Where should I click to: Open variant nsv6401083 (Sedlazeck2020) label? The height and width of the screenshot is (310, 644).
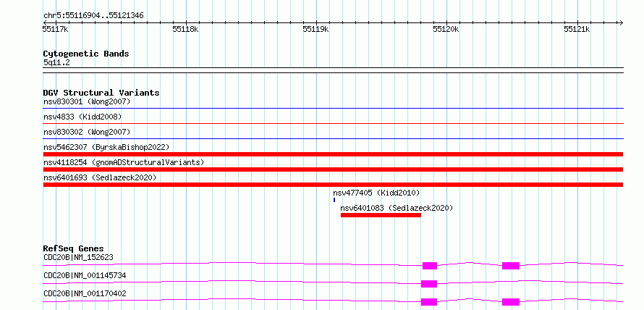(x=397, y=208)
